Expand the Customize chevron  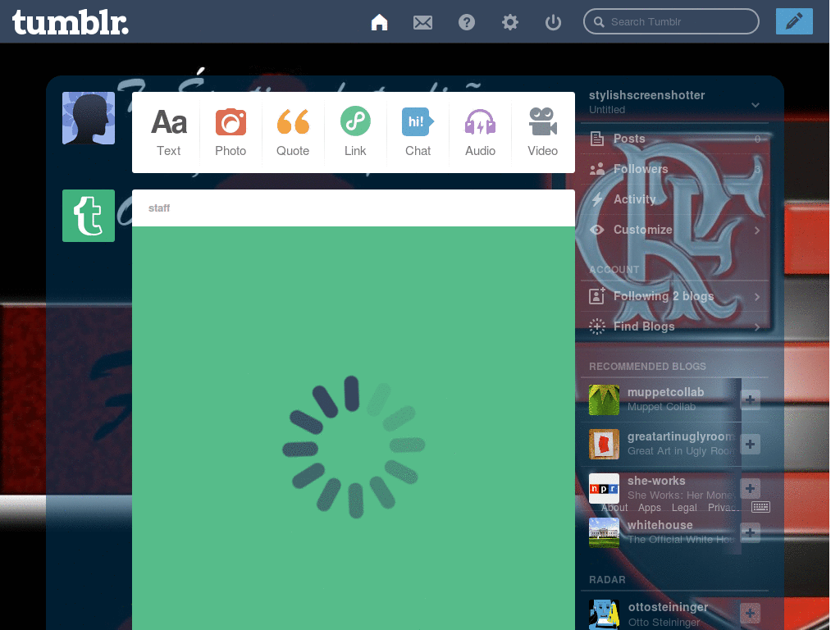pos(757,231)
